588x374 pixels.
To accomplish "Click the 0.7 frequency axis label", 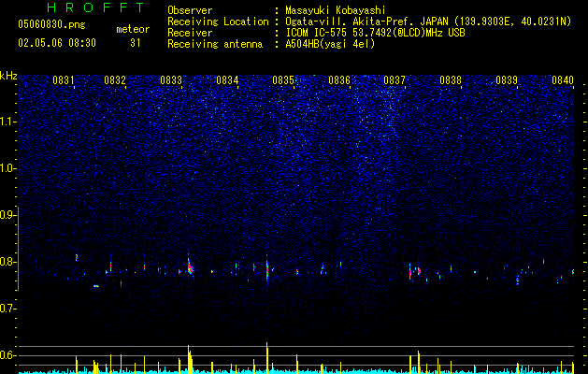I will click(x=7, y=309).
